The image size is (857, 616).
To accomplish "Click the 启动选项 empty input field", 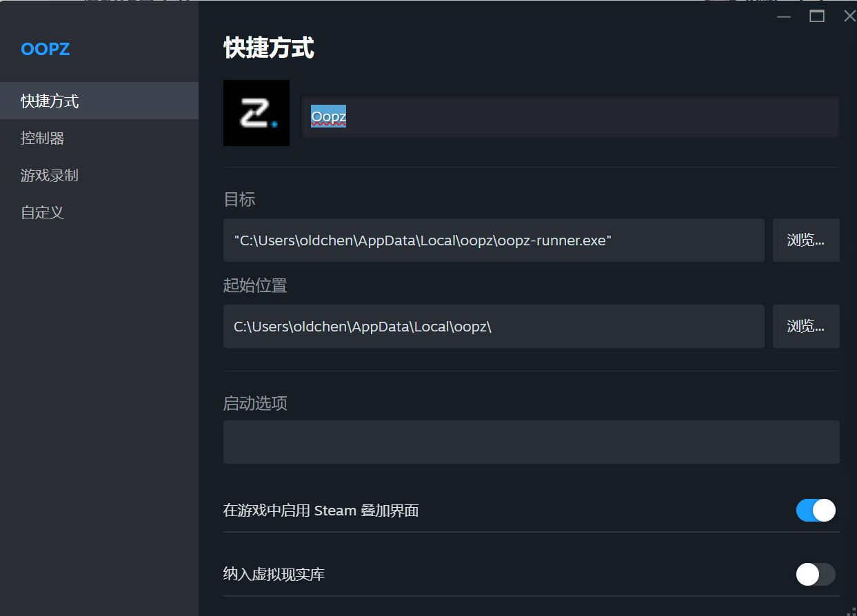I will click(x=532, y=442).
